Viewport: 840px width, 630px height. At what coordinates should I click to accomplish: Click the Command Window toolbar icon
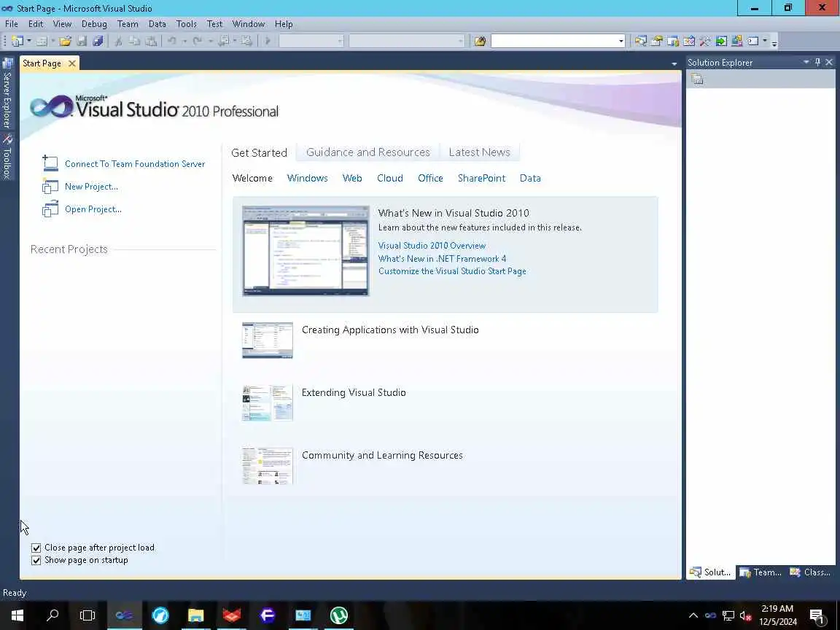point(753,41)
